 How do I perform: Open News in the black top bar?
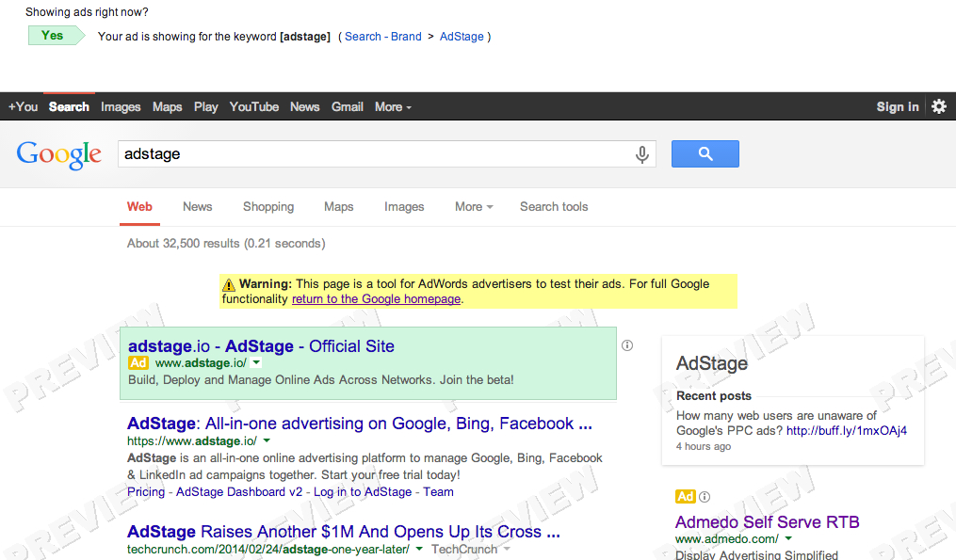point(305,107)
